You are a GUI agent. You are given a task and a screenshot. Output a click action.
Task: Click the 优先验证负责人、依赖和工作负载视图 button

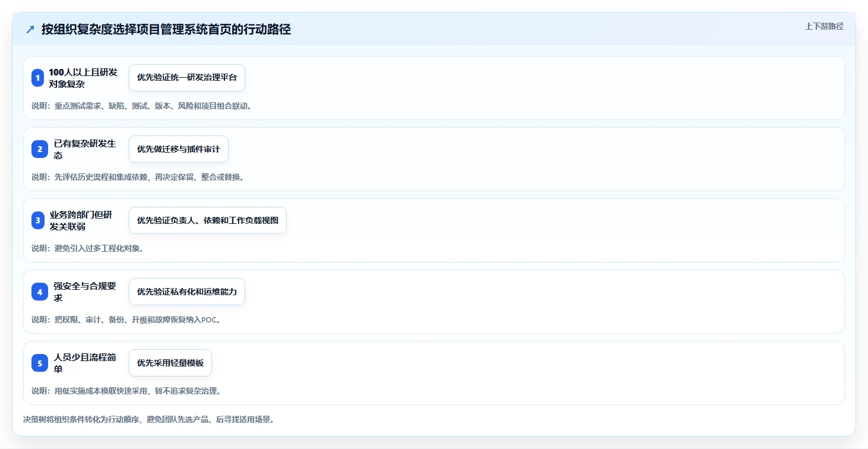click(208, 220)
